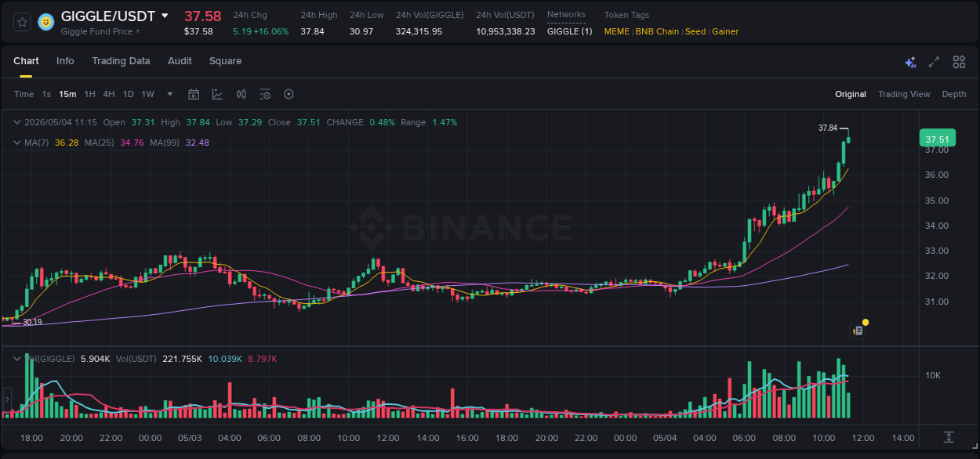Collapse the volume indicator legend chevron
Viewport: 980px width, 459px height.
pyautogui.click(x=17, y=359)
